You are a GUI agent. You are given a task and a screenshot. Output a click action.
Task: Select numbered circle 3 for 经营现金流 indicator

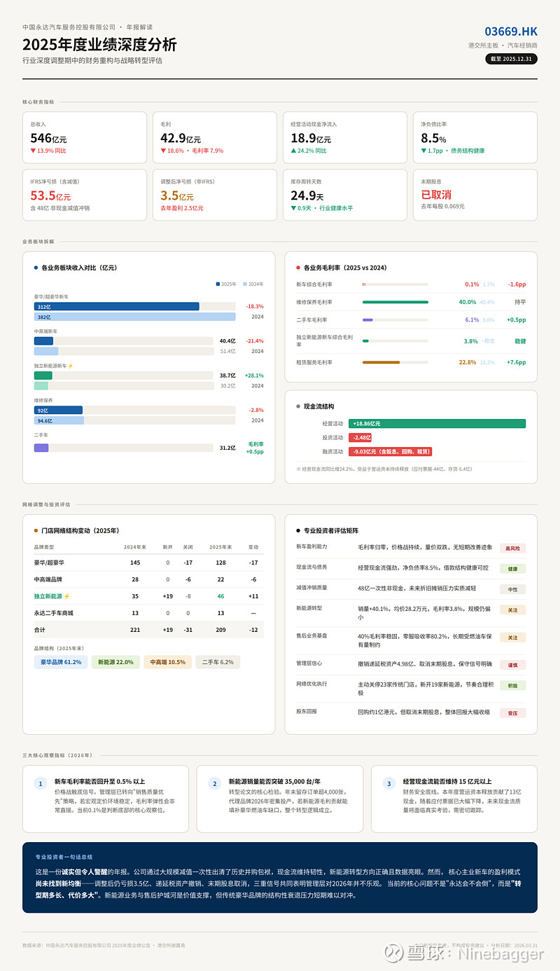tap(388, 783)
